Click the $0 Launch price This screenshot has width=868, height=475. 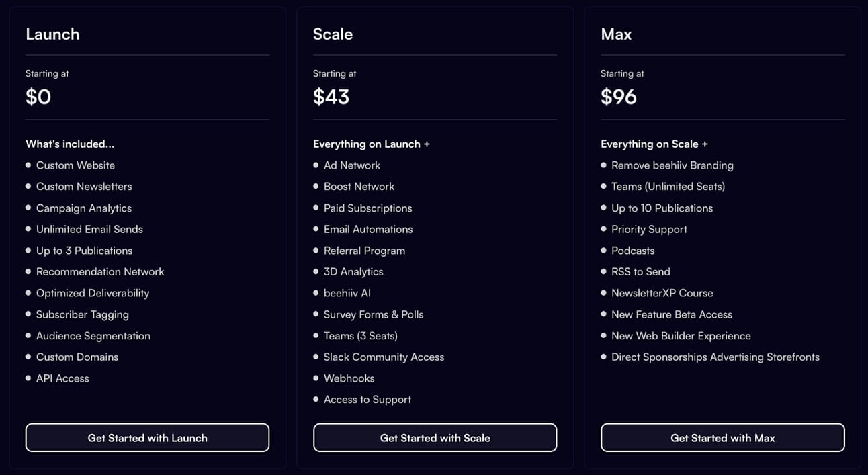(x=38, y=97)
